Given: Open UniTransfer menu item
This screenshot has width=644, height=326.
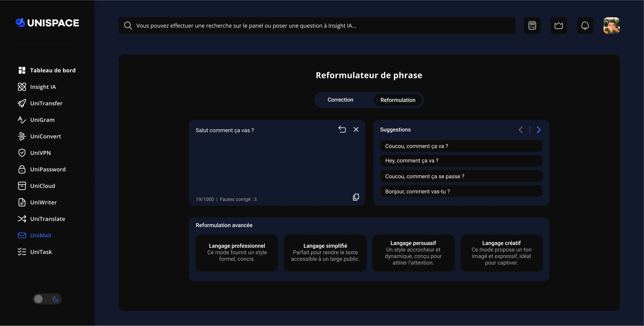Looking at the screenshot, I should [40, 103].
